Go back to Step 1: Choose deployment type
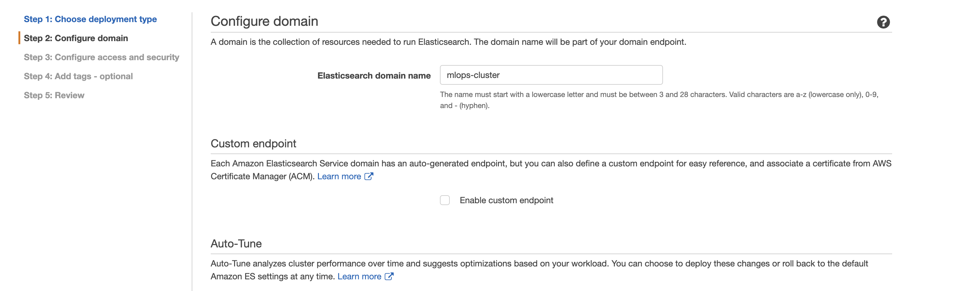The image size is (980, 291). pos(90,19)
